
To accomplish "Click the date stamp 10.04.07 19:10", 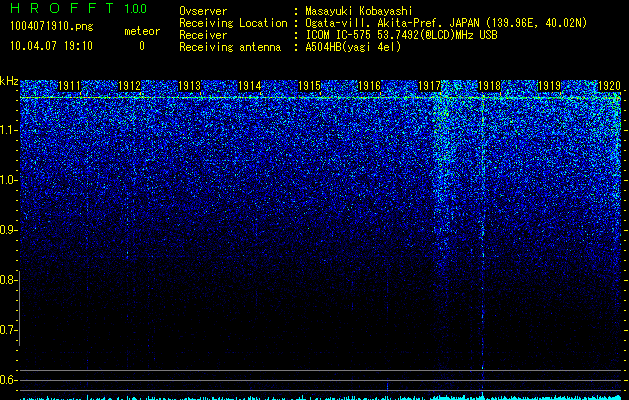I will tap(52, 46).
